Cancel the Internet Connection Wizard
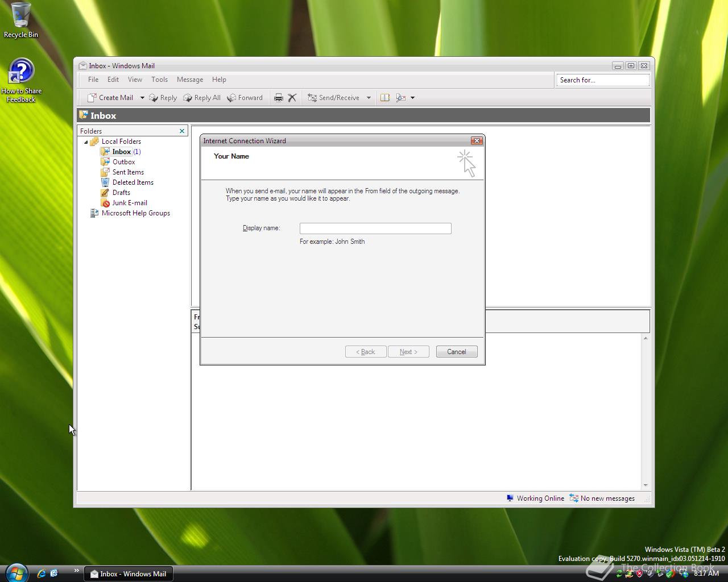The height and width of the screenshot is (582, 728). (456, 352)
